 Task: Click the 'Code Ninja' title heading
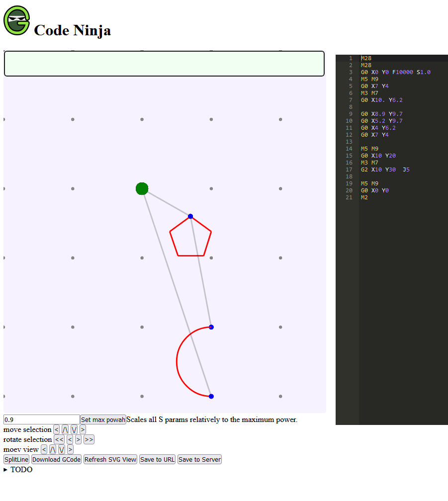coord(73,30)
